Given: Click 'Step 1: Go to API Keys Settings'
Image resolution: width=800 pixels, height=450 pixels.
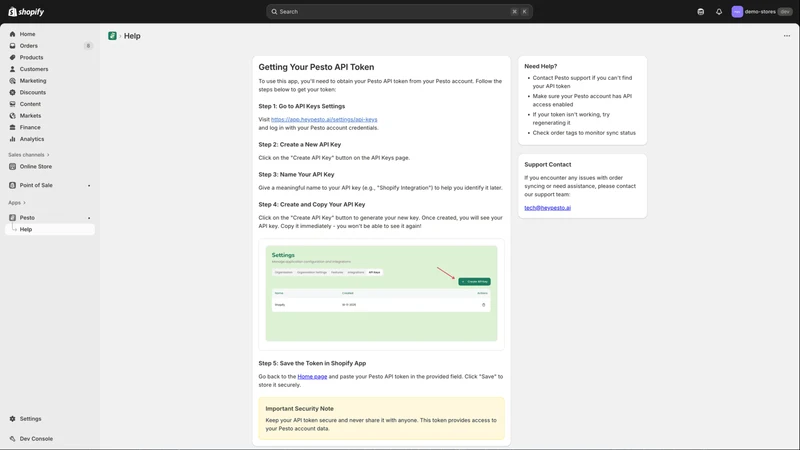Looking at the screenshot, I should 302,106.
